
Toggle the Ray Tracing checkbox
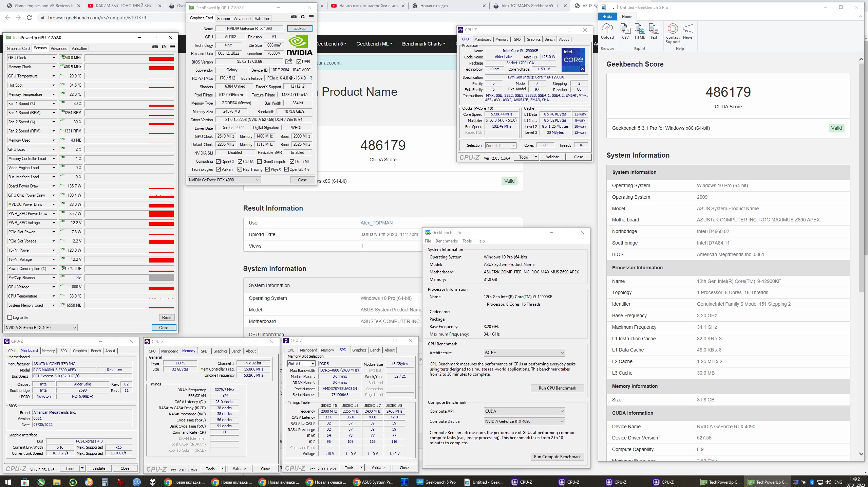(240, 169)
